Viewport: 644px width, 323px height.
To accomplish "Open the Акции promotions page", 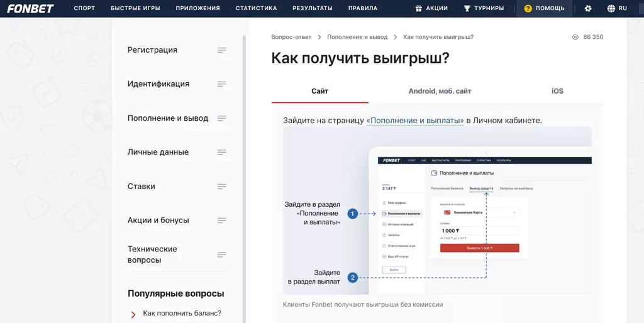I will (x=436, y=8).
